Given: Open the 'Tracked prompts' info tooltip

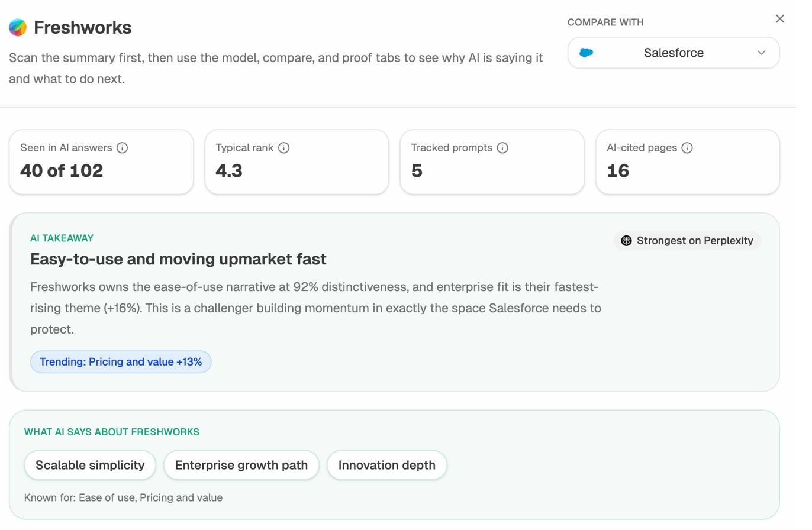Looking at the screenshot, I should [x=502, y=148].
